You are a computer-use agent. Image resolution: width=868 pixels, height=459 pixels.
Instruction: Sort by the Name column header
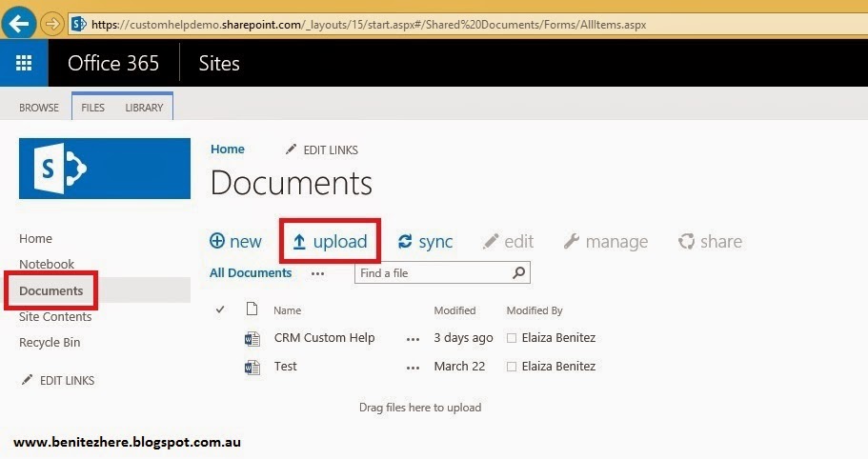click(x=288, y=310)
